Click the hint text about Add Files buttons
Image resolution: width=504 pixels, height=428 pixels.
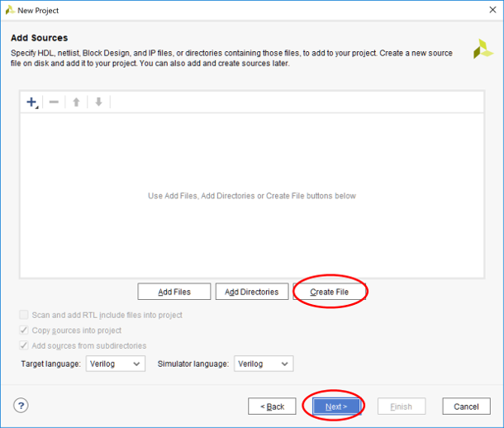point(252,196)
